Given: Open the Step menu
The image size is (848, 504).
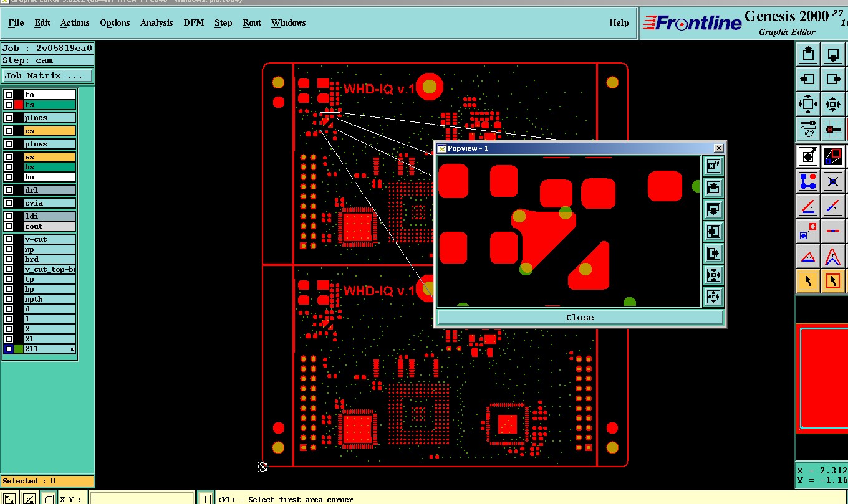Looking at the screenshot, I should tap(223, 23).
